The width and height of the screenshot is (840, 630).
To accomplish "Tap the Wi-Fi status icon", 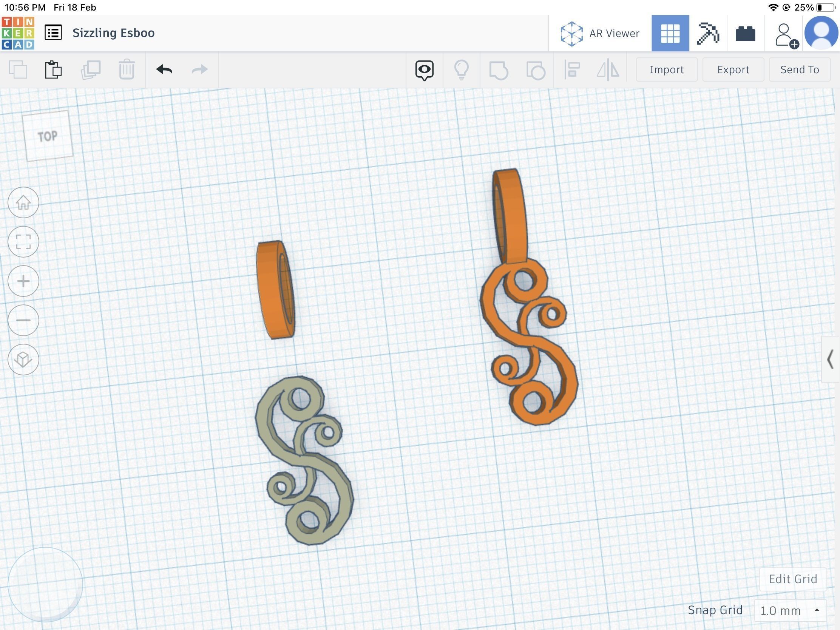I will click(773, 8).
